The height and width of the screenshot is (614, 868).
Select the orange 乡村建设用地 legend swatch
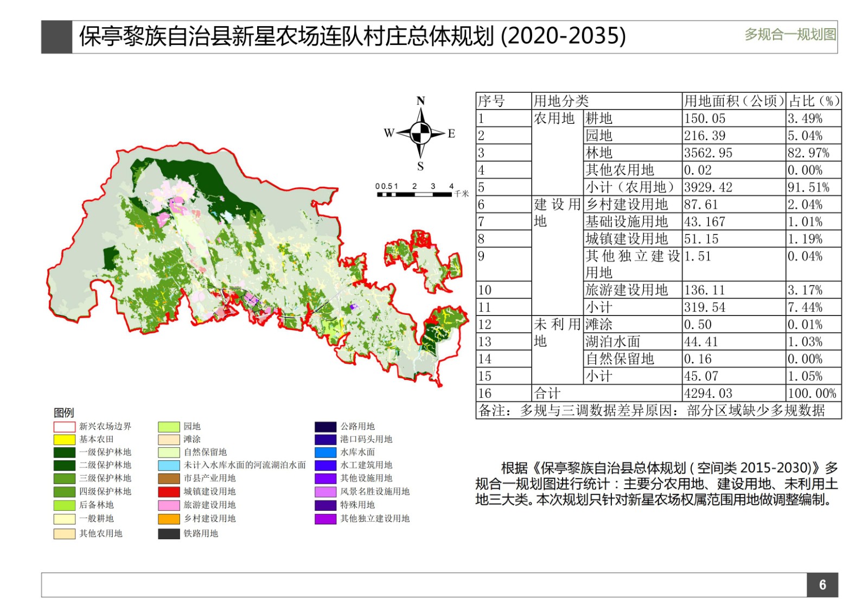(169, 518)
